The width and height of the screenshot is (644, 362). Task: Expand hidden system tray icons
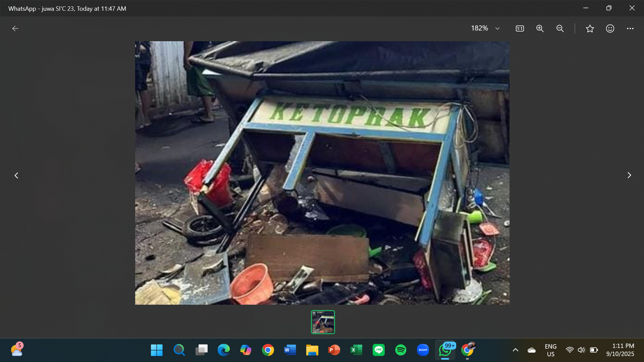click(x=516, y=350)
